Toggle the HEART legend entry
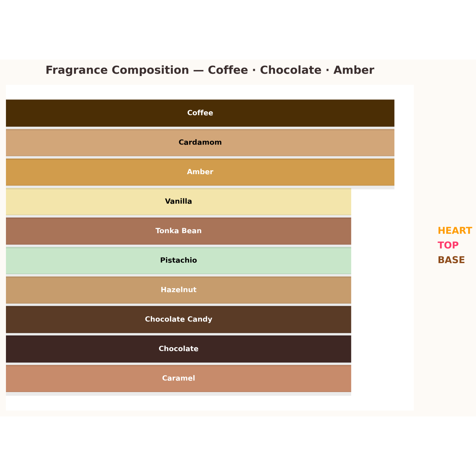This screenshot has width=476, height=476. coord(455,231)
